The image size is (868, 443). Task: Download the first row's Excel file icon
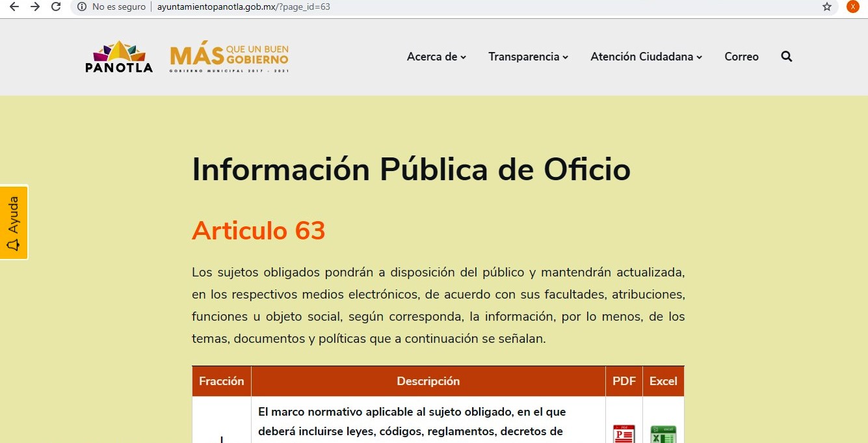click(663, 433)
